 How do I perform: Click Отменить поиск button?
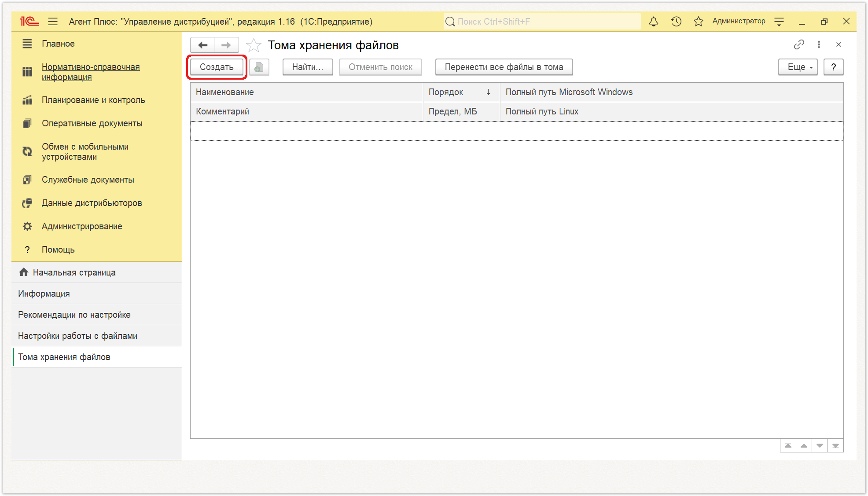pyautogui.click(x=380, y=67)
